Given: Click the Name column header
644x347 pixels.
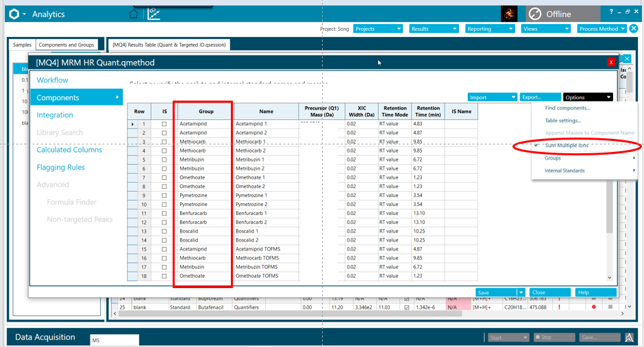Looking at the screenshot, I should pyautogui.click(x=266, y=111).
